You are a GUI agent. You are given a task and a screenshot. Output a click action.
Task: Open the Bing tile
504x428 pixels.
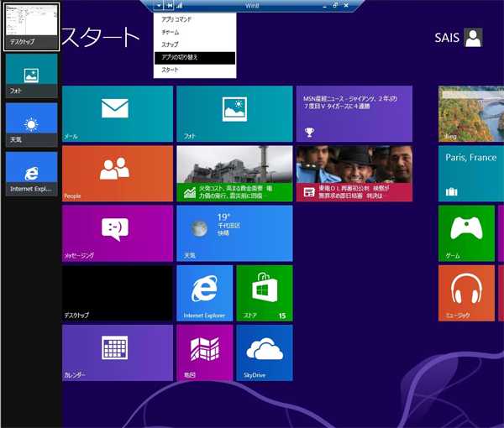click(471, 113)
